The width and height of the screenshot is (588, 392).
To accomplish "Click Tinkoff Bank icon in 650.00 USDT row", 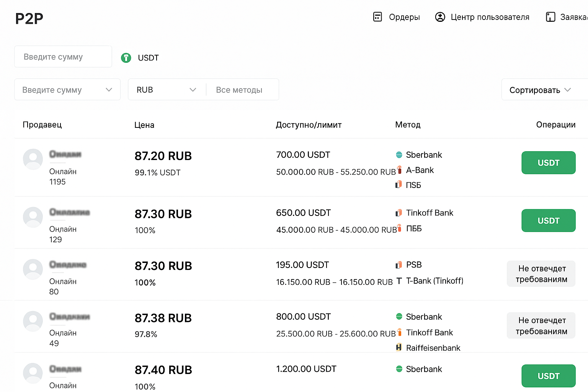I will tap(399, 213).
